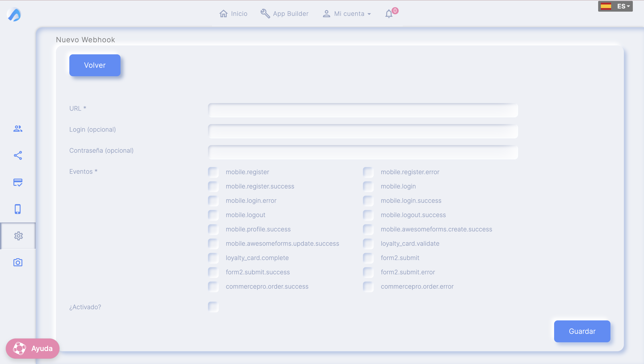Image resolution: width=644 pixels, height=364 pixels.
Task: Check the commercepro.order.success event
Action: [213, 286]
